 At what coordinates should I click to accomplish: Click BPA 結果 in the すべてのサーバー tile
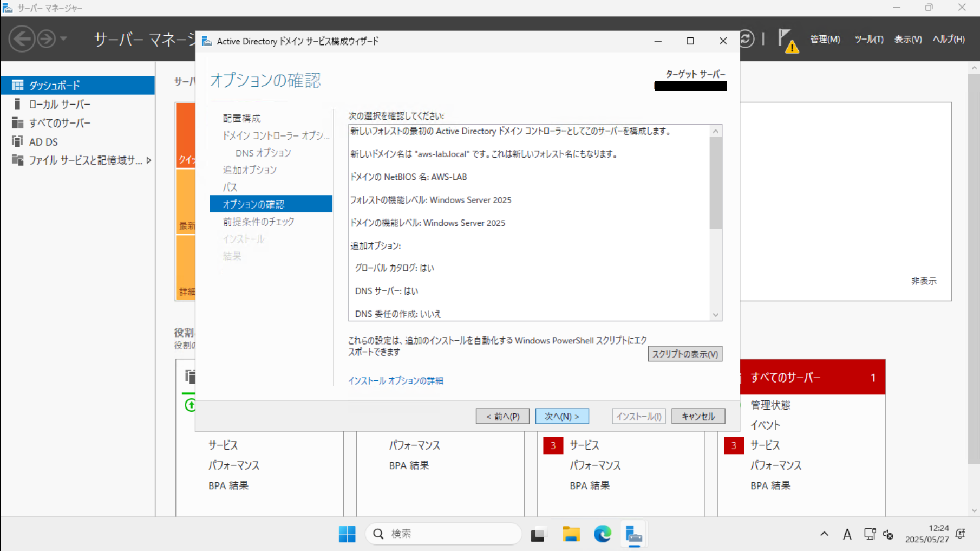point(770,485)
